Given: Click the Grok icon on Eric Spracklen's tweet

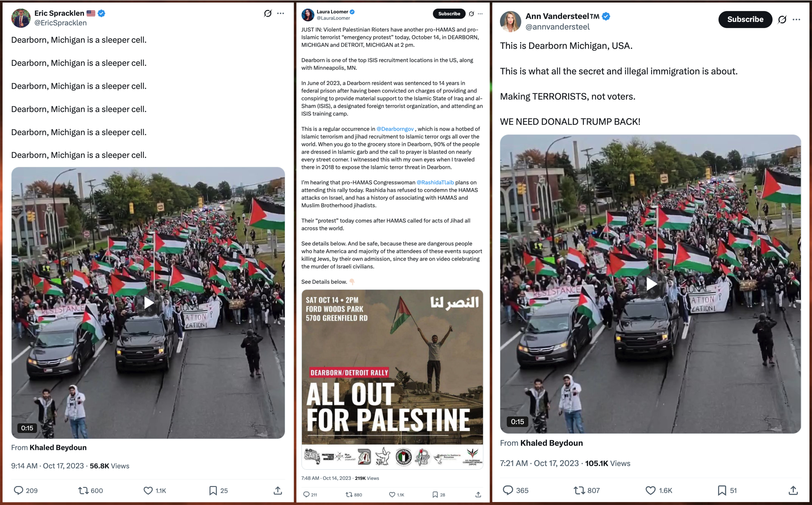Looking at the screenshot, I should pos(268,13).
